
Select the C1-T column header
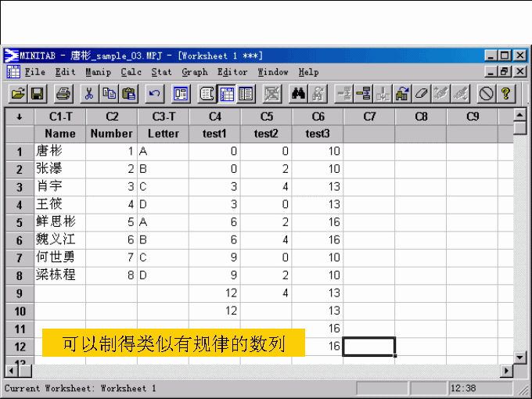(x=60, y=117)
